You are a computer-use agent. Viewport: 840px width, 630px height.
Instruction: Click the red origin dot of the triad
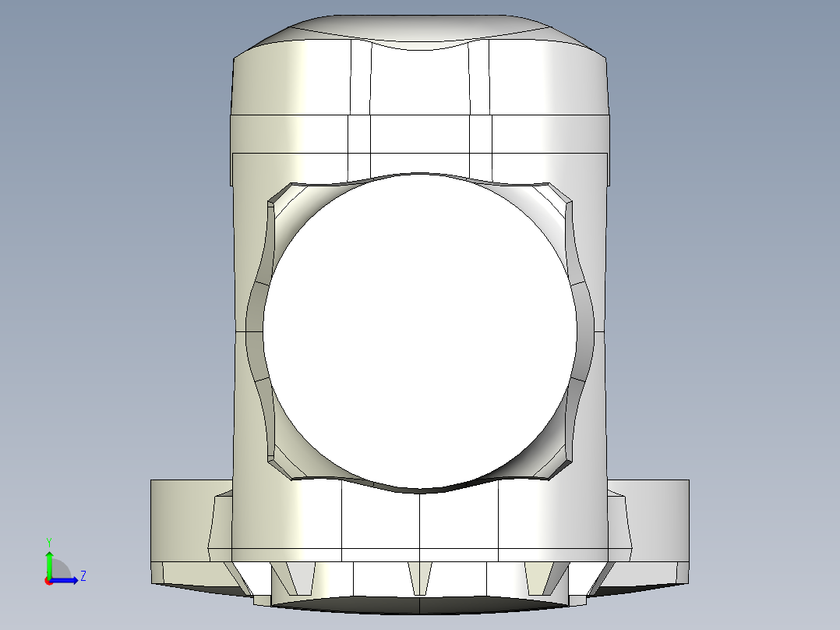(x=48, y=580)
